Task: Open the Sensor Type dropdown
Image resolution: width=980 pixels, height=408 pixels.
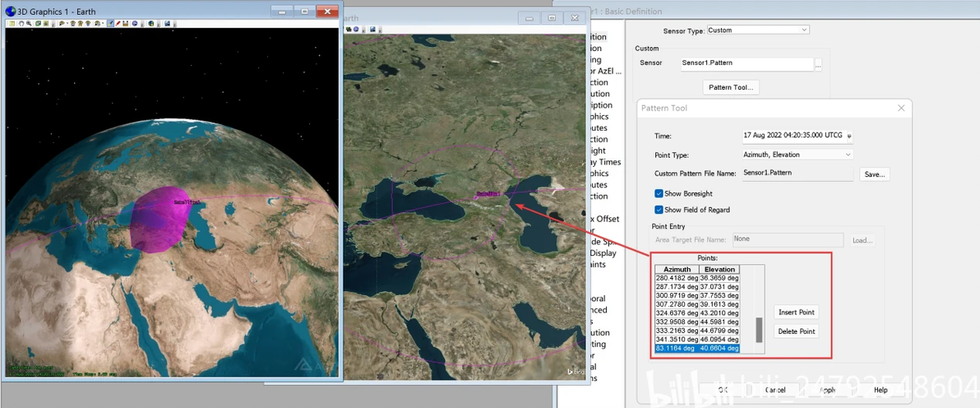Action: 803,30
